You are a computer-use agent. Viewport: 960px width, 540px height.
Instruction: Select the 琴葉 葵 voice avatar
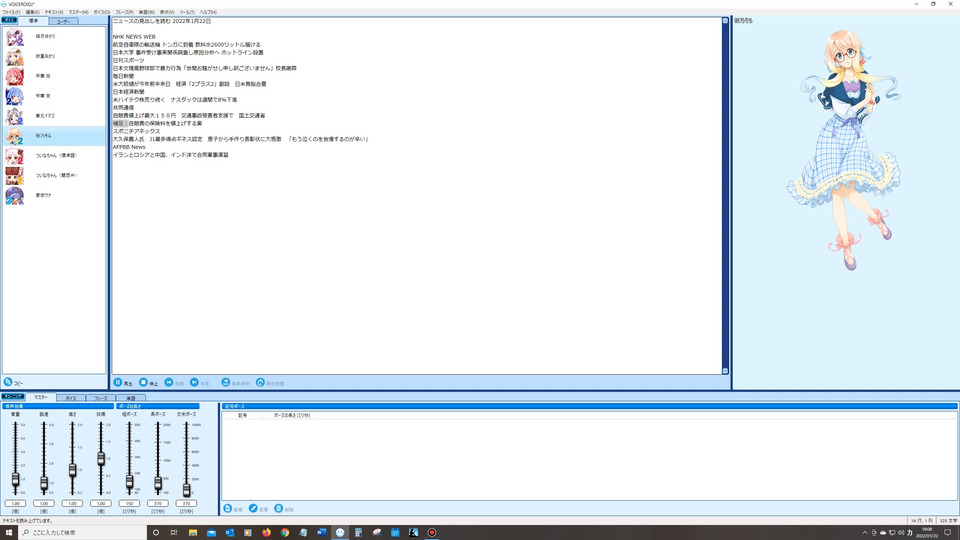14,96
